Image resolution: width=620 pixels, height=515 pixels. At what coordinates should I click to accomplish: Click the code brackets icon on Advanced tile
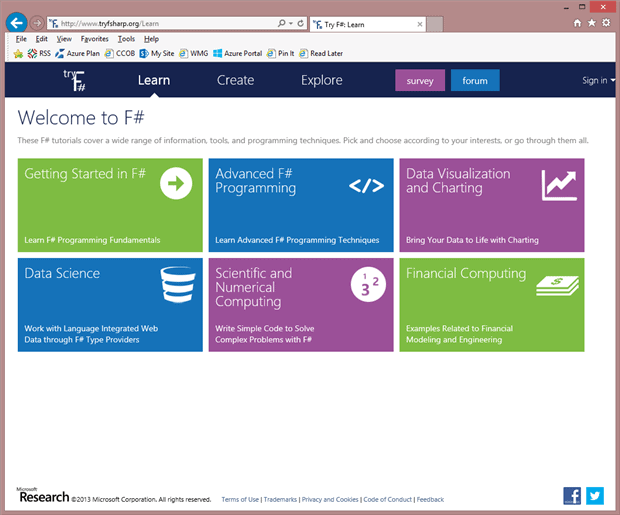pyautogui.click(x=367, y=186)
